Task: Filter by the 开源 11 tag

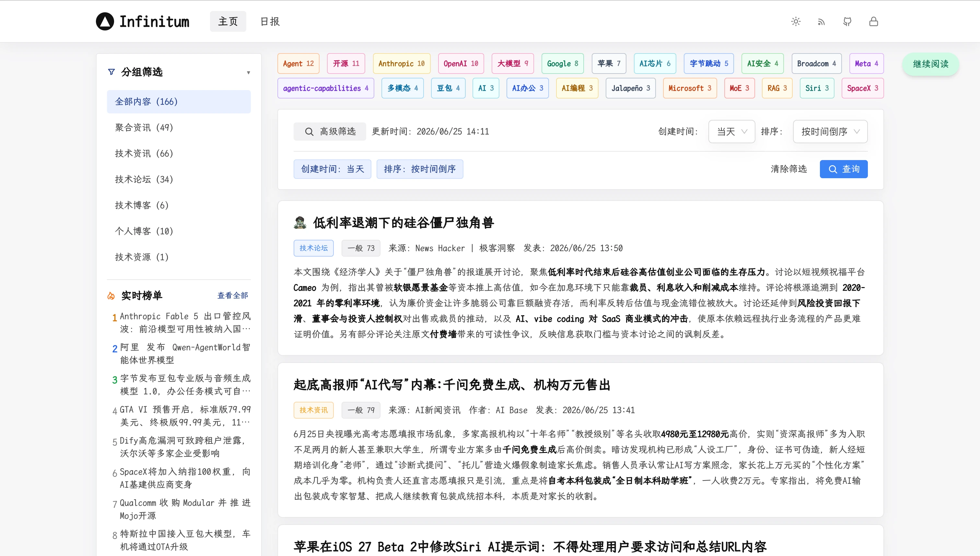Action: [346, 64]
